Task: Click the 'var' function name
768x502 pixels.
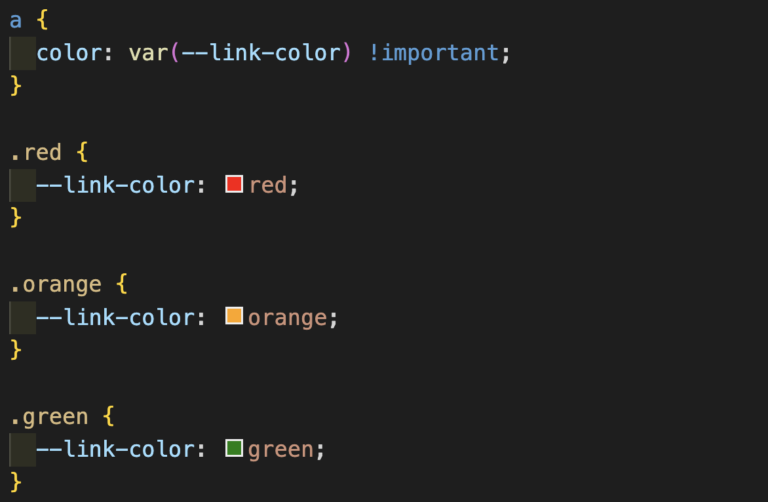Action: 148,53
